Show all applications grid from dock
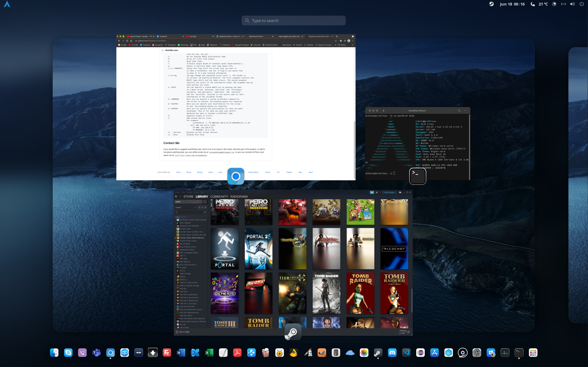 533,353
